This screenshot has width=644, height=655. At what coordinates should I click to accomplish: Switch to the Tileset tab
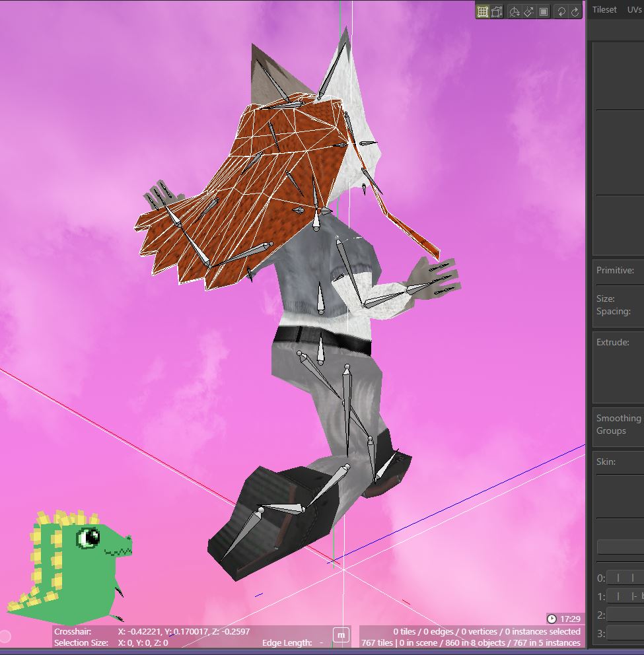[x=604, y=9]
